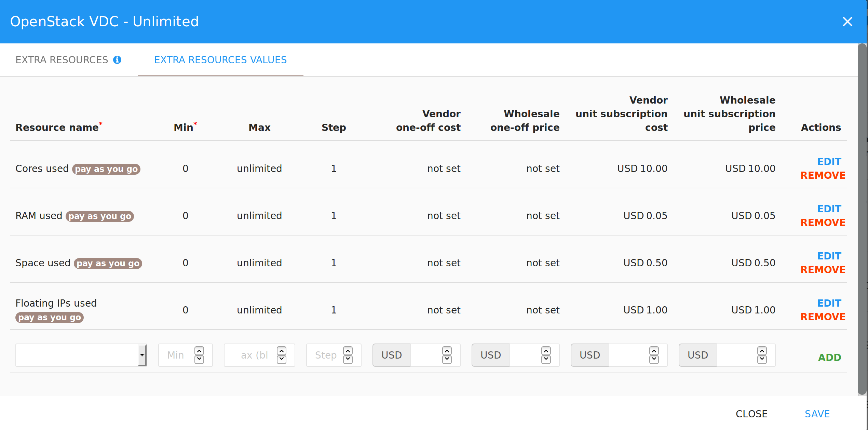Remove the Space used resource

click(823, 270)
